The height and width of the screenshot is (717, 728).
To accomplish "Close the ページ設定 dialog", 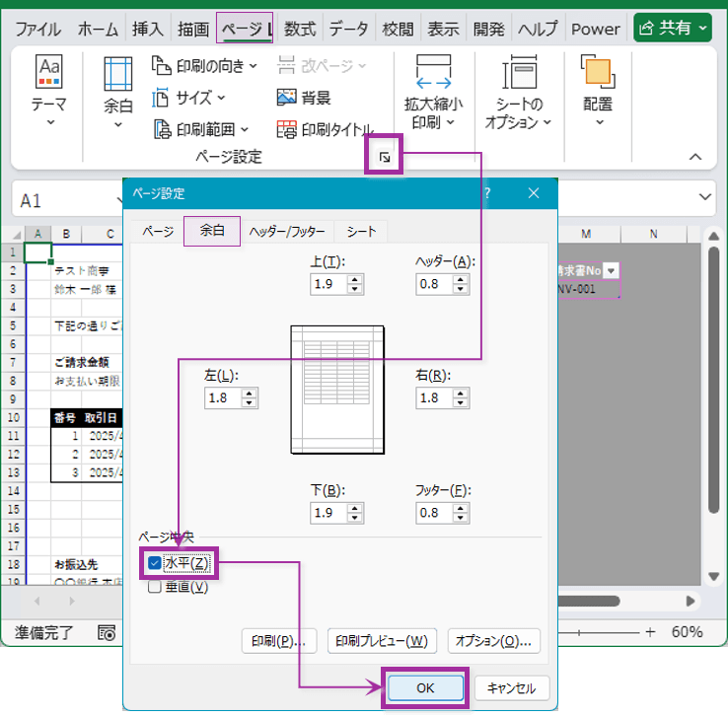I will click(x=534, y=193).
